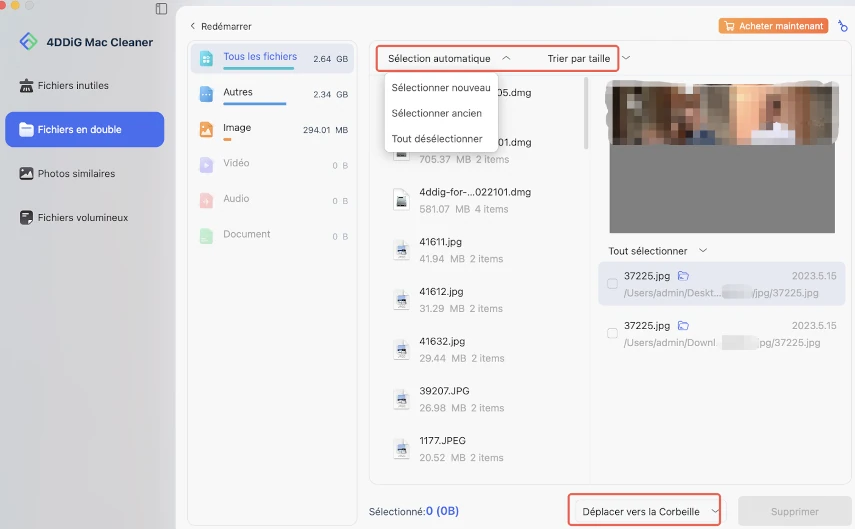
Task: Click the dmg icon of the 581.07 MB file
Action: 401,200
